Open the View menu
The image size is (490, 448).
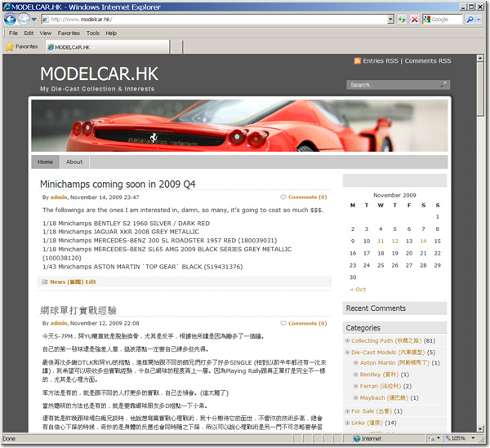click(x=45, y=33)
